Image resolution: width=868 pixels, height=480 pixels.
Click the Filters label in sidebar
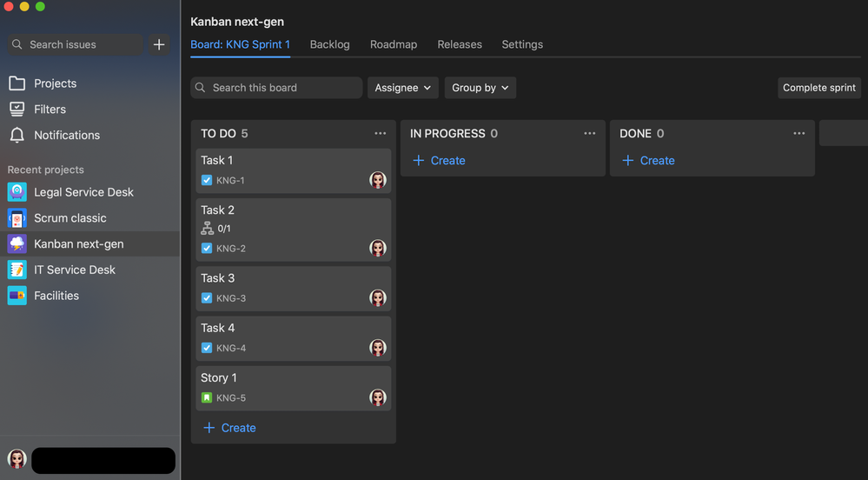tap(50, 110)
